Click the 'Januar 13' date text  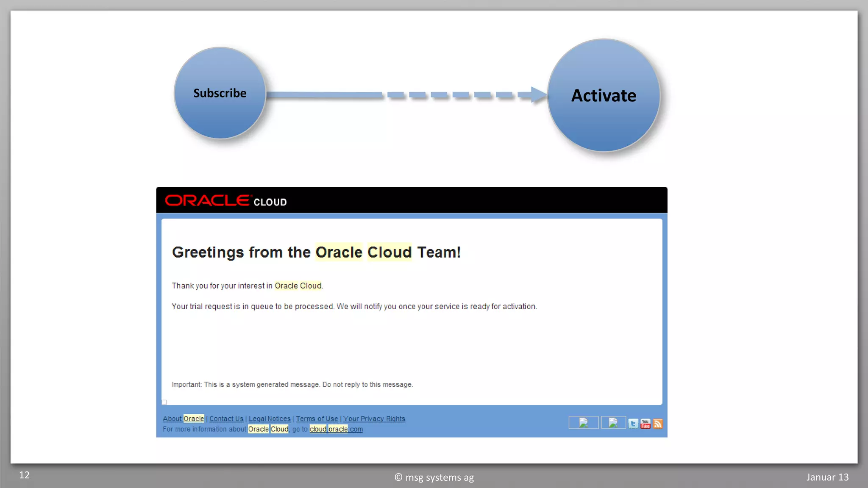click(827, 477)
